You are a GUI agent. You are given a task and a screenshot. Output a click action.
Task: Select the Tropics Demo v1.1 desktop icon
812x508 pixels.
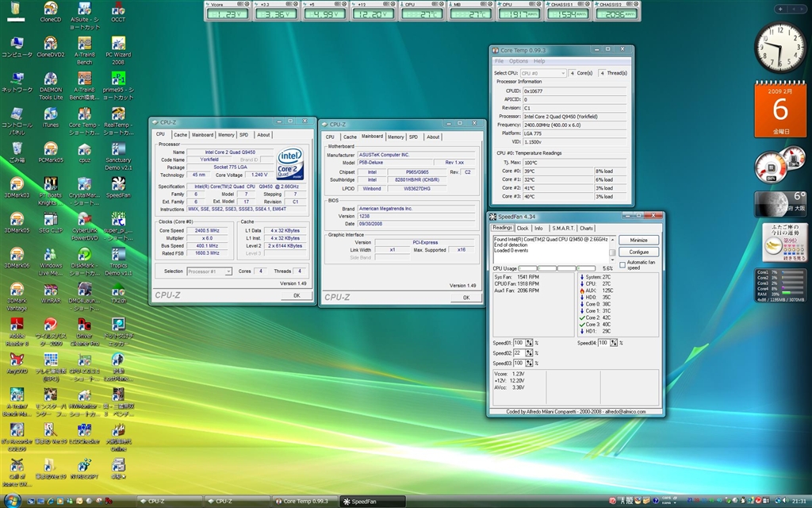click(118, 261)
